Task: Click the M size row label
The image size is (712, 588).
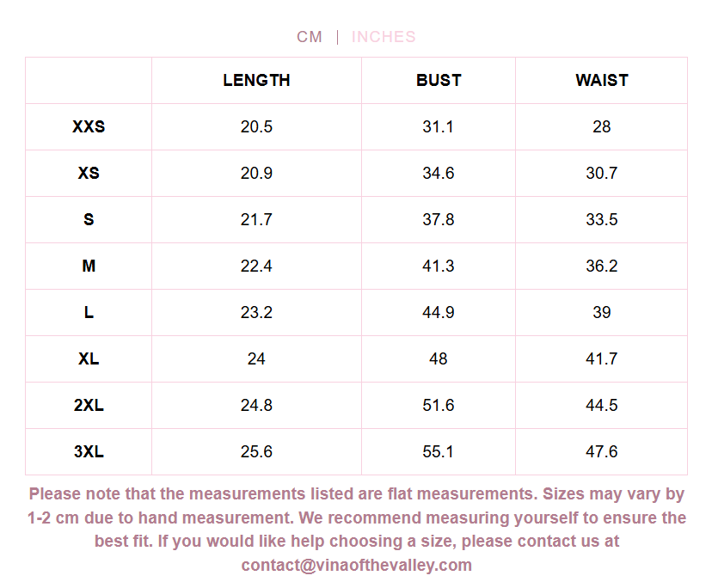Action: click(x=89, y=266)
